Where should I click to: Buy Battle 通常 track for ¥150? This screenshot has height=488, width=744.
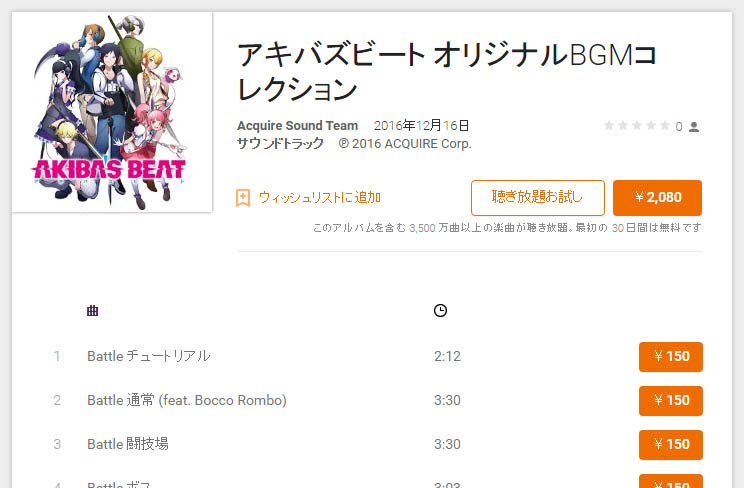[x=670, y=401]
